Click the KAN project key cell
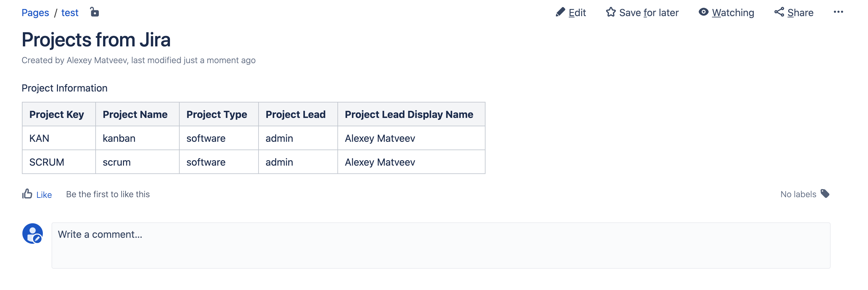This screenshot has width=868, height=290. (59, 138)
